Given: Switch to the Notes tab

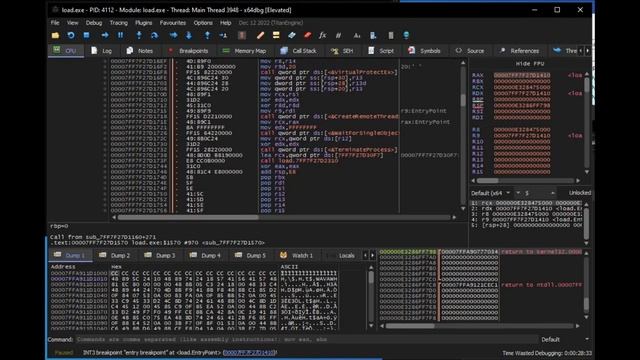Looking at the screenshot, I should click(140, 51).
